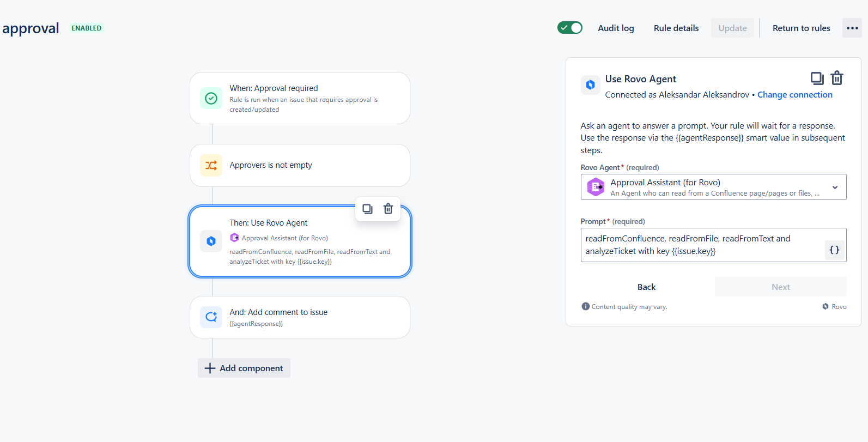Duplicate the Use Rovo Agent step in flow
Screen dimensions: 868x442
click(368, 209)
